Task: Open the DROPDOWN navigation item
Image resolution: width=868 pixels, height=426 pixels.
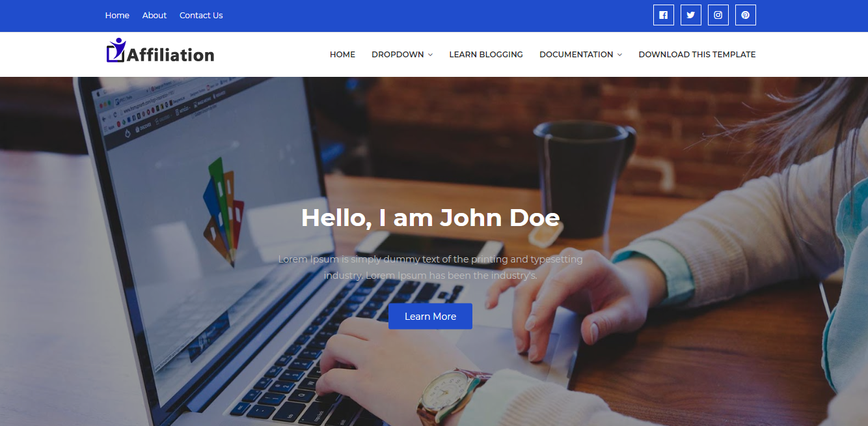Action: [398, 55]
